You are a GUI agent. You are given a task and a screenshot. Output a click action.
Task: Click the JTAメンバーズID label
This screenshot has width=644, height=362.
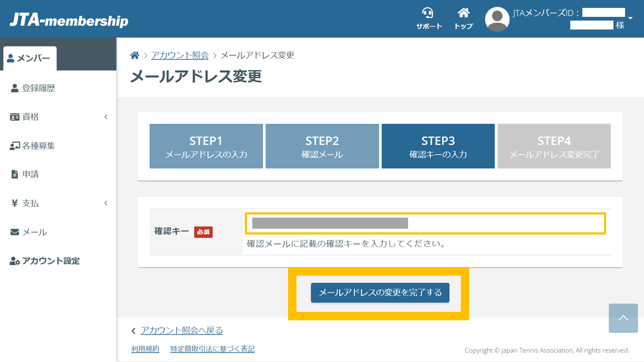547,13
